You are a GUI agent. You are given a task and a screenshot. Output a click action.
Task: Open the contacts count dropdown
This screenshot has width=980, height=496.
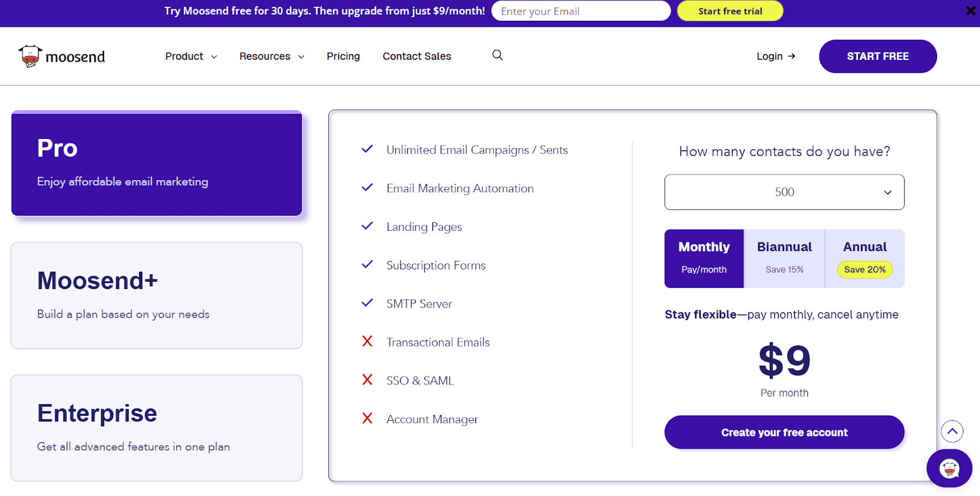[x=784, y=192]
